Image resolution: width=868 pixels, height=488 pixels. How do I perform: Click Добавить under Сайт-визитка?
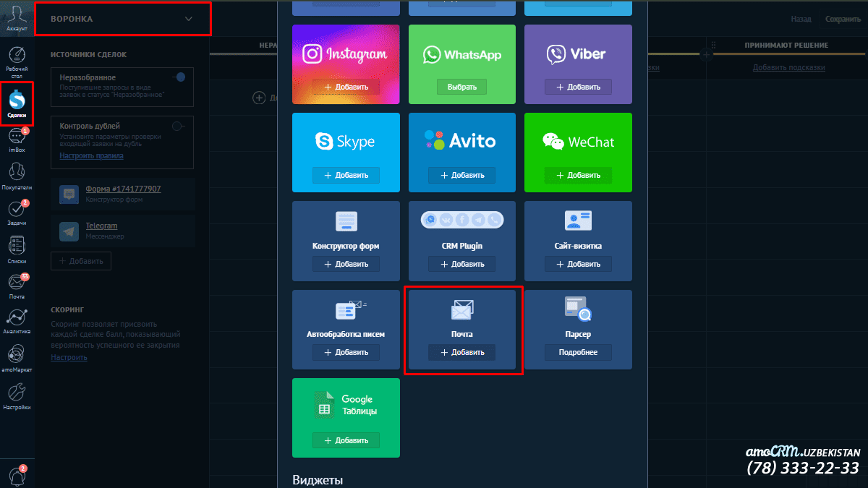point(578,264)
